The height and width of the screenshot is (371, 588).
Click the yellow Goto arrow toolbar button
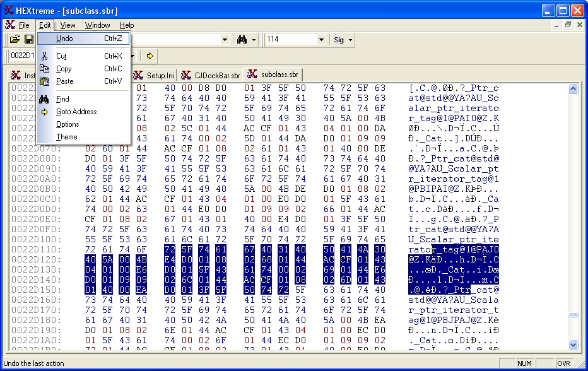pyautogui.click(x=150, y=56)
